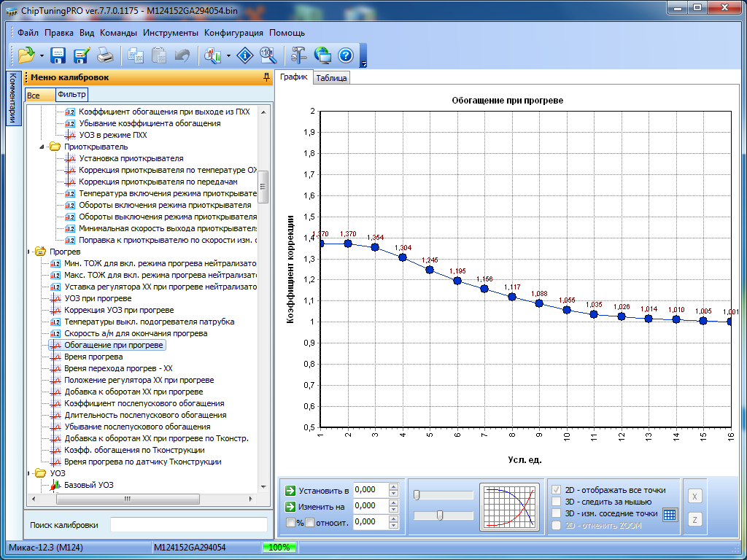Switch to the 'Таблица' tab
The height and width of the screenshot is (560, 747).
tap(331, 79)
